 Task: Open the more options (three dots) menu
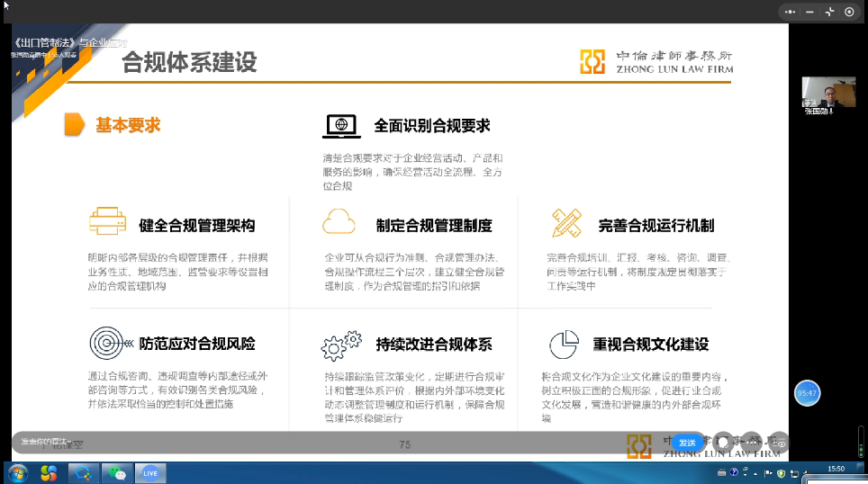pos(791,12)
